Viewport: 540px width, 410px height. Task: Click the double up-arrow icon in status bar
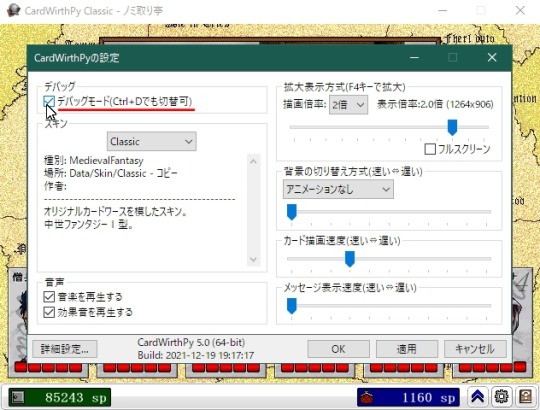[477, 397]
